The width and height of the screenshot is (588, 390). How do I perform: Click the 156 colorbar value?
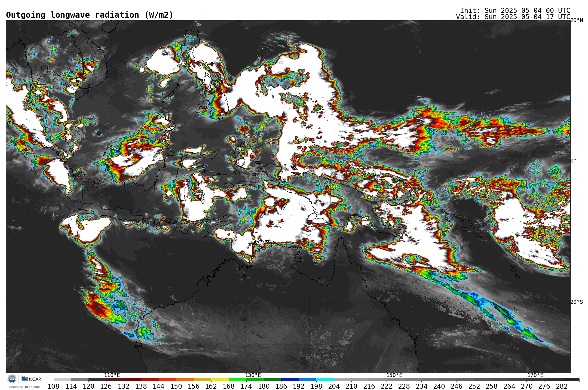[194, 386]
